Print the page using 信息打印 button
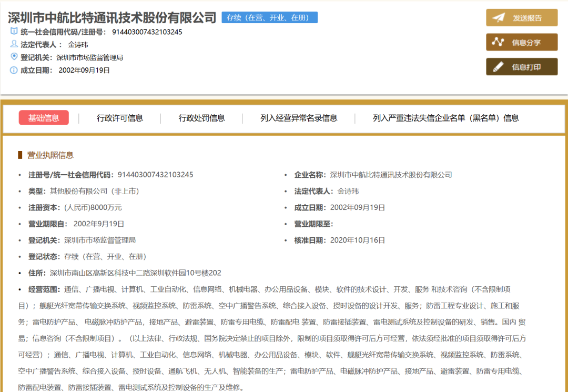568x392 pixels. click(x=522, y=67)
